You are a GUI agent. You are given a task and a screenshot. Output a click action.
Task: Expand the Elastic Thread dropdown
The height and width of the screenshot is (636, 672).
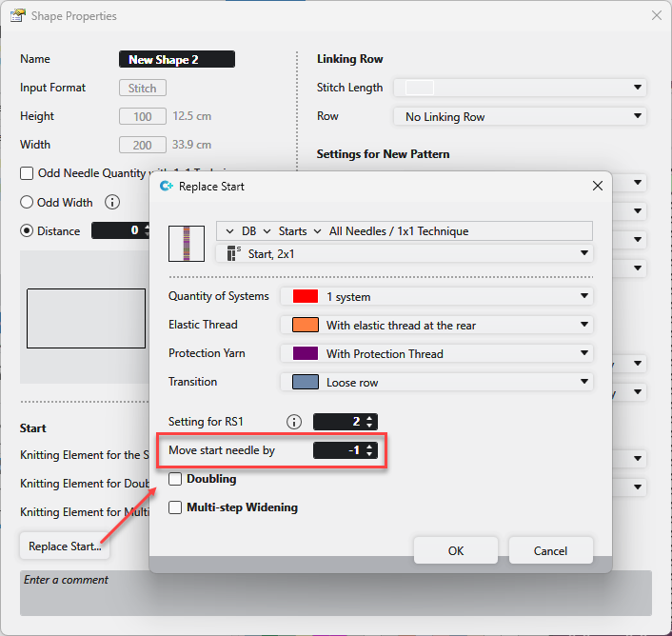coord(437,325)
